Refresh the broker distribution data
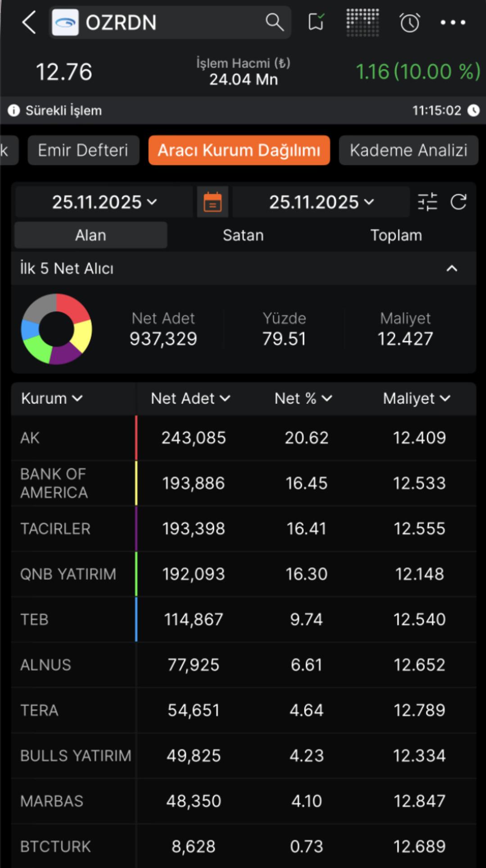486x868 pixels. coord(459,202)
